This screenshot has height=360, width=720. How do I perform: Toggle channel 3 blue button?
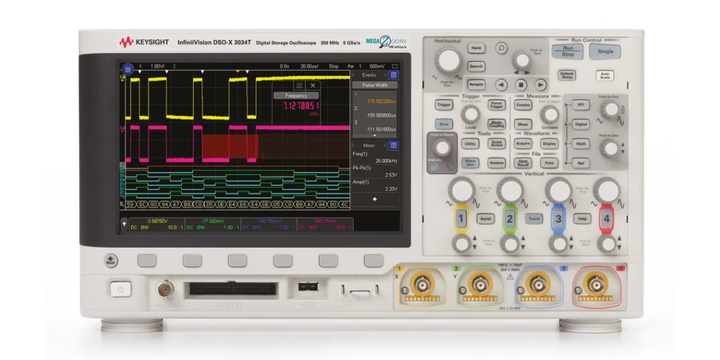pyautogui.click(x=557, y=219)
